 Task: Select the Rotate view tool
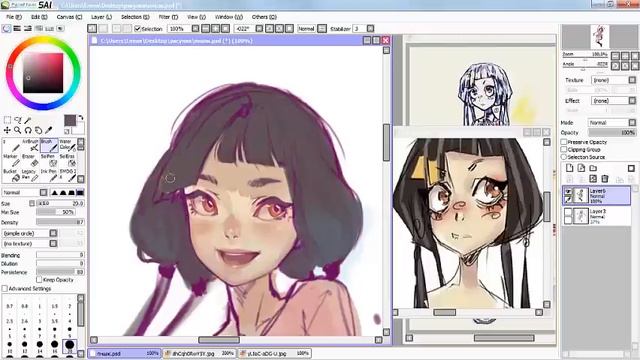[28, 130]
